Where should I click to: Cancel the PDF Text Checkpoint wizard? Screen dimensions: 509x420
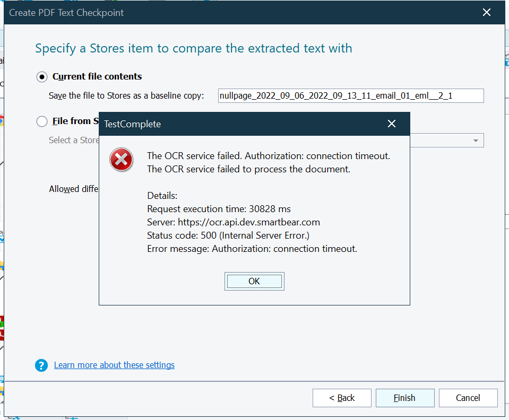[468, 398]
